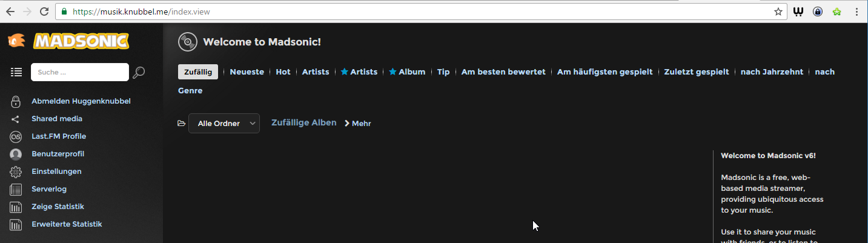Click the Madsonic logo in sidebar
The image size is (868, 243).
coord(68,41)
